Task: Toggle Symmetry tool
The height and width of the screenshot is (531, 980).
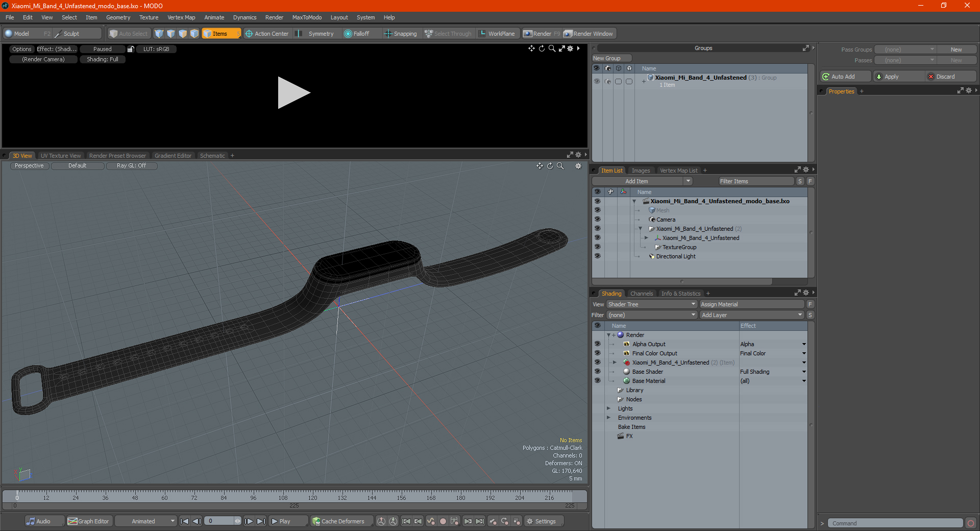Action: coord(315,34)
